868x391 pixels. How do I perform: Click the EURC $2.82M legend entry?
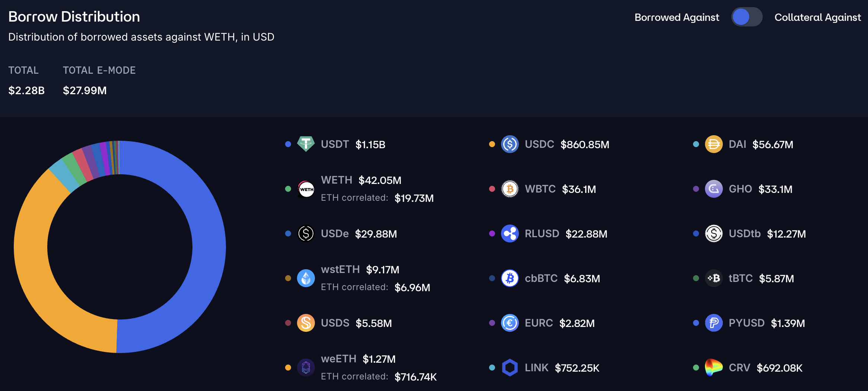tap(542, 323)
